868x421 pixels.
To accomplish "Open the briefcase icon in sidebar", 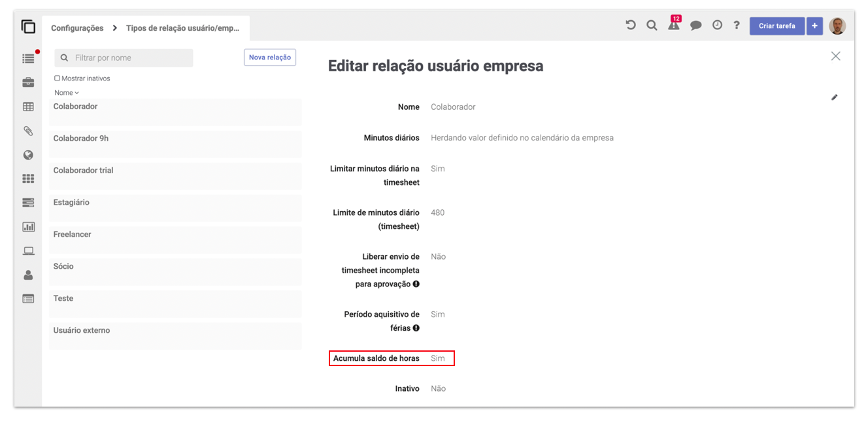I will pos(28,82).
